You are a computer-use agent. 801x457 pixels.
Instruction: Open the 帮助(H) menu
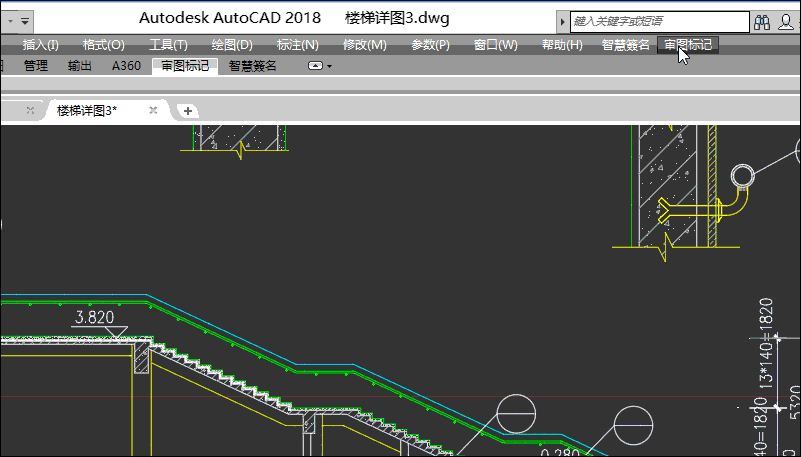pos(561,45)
